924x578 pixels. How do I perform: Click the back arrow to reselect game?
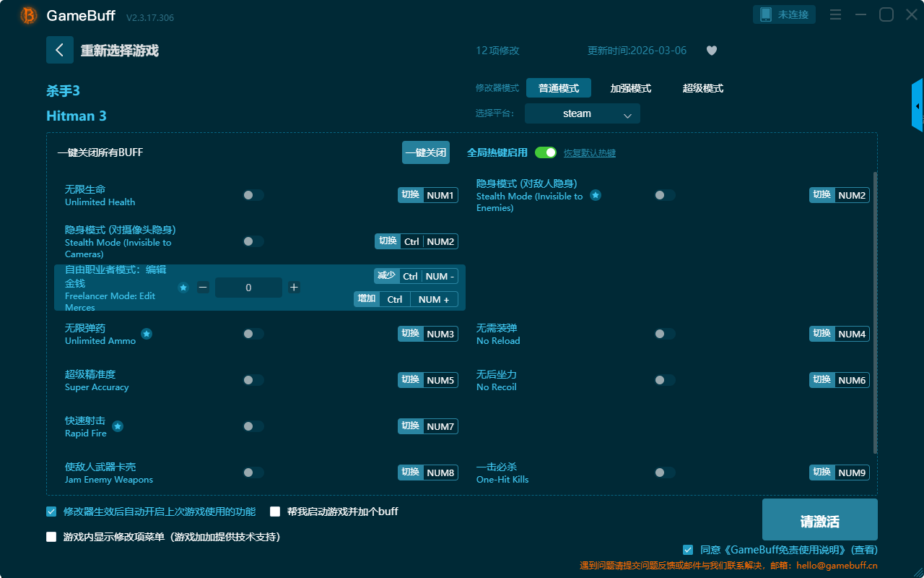click(x=59, y=50)
